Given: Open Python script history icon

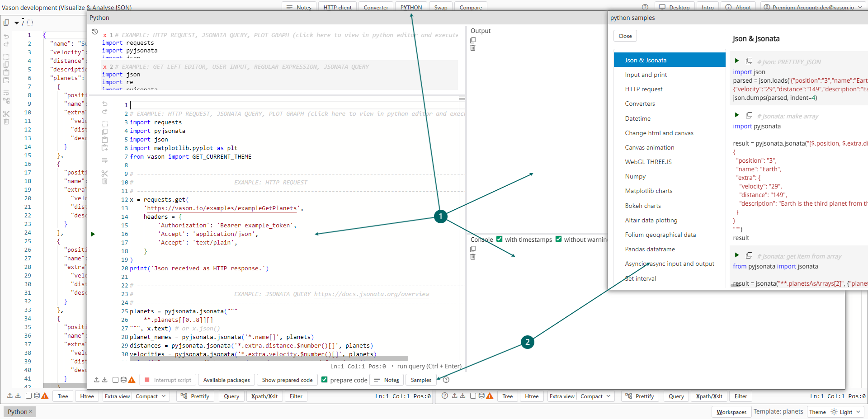Looking at the screenshot, I should point(94,32).
